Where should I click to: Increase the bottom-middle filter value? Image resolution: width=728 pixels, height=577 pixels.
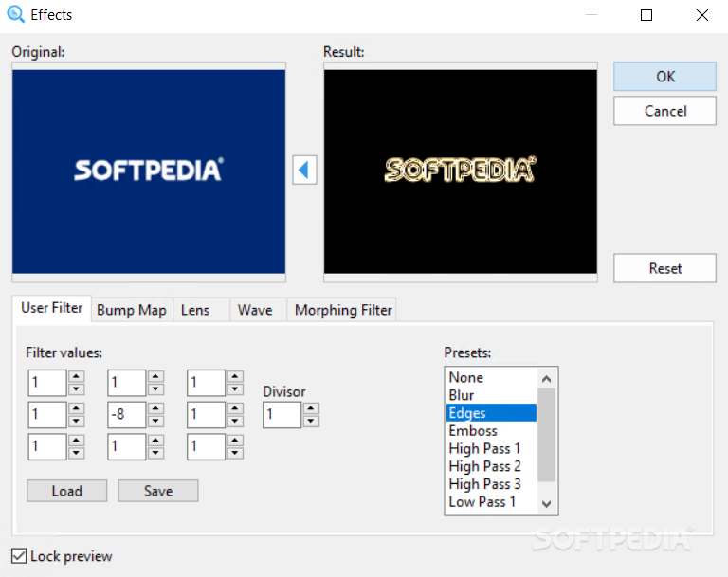click(155, 440)
